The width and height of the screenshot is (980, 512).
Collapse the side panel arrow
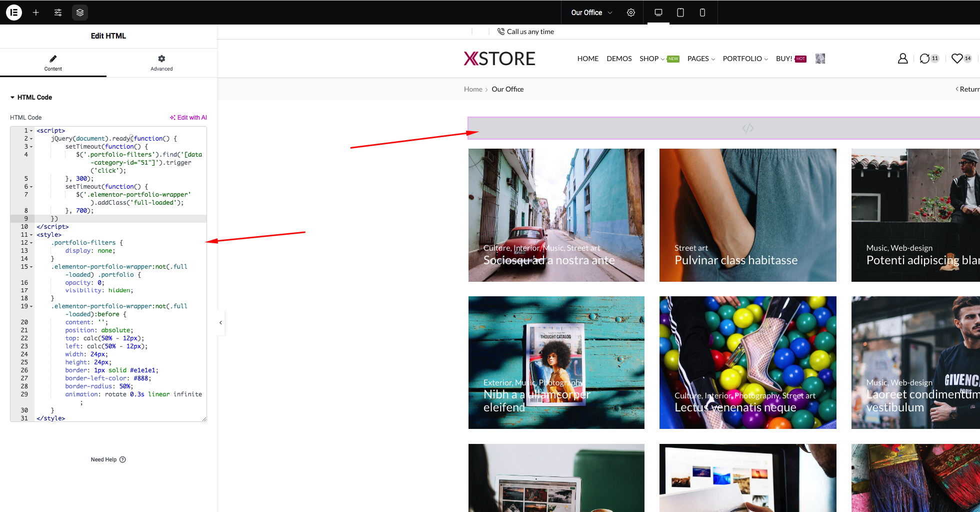pyautogui.click(x=220, y=323)
